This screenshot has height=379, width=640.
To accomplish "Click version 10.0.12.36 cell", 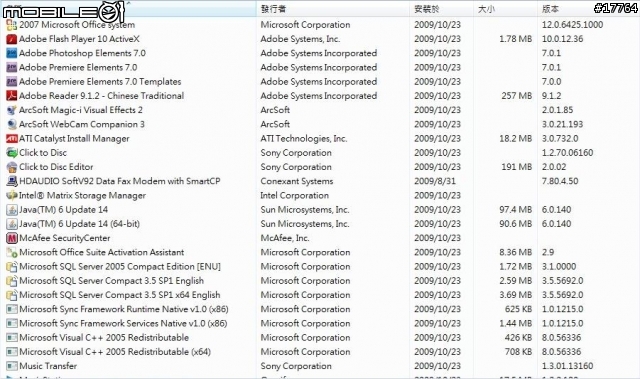I will click(x=562, y=39).
